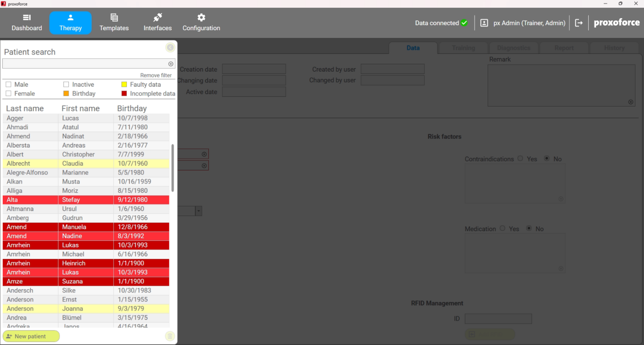Image resolution: width=644 pixels, height=345 pixels.
Task: Tick the Inactive filter checkbox
Action: pos(66,85)
